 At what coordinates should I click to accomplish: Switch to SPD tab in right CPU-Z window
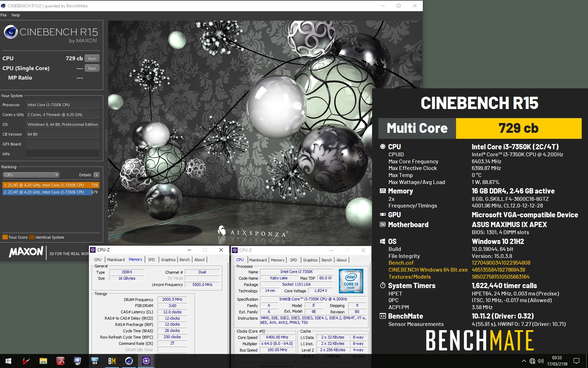point(294,260)
